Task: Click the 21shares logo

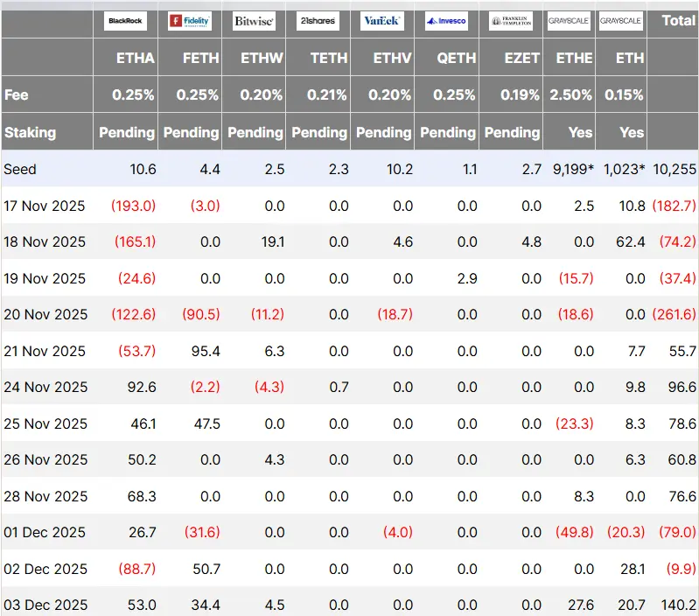Action: click(x=318, y=21)
